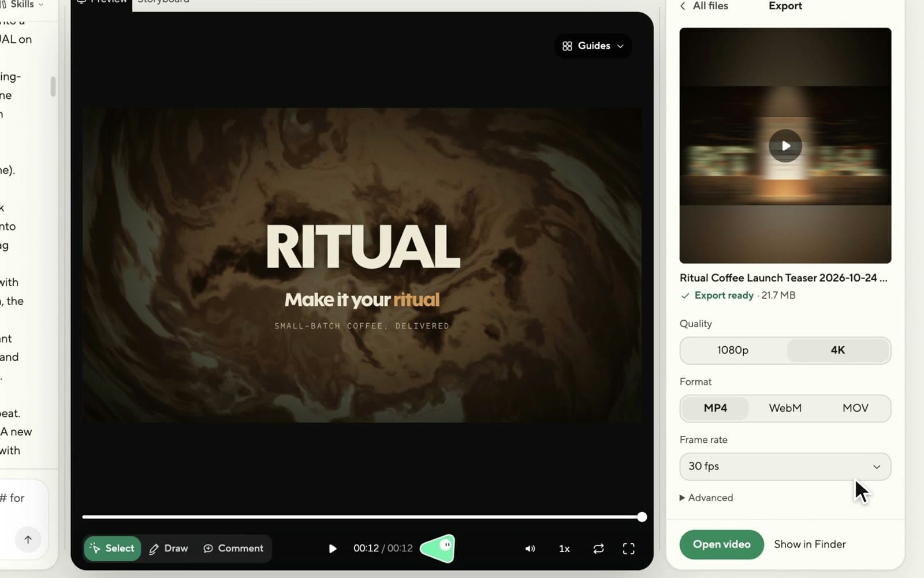This screenshot has width=924, height=578.
Task: Click the playhead handle at timeline end
Action: pos(642,517)
